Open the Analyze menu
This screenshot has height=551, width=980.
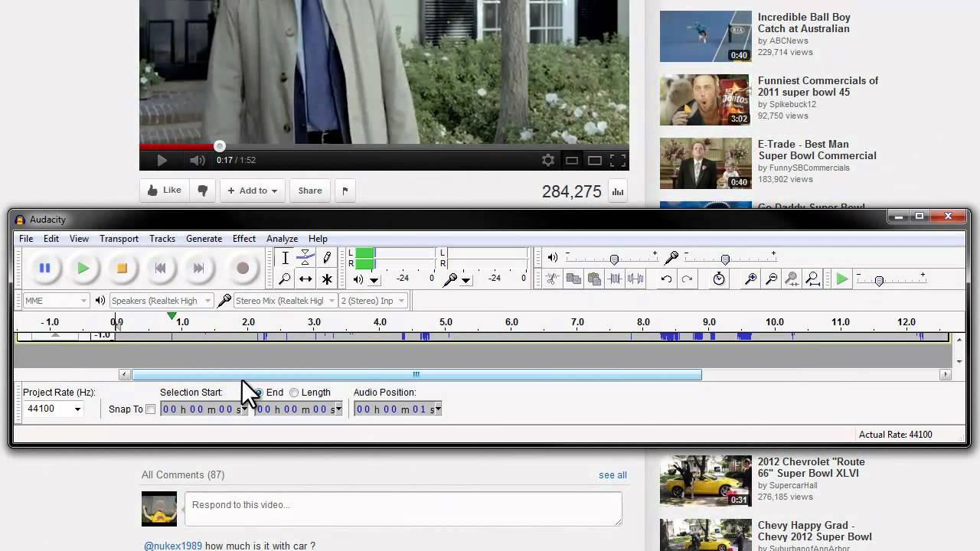pos(282,239)
